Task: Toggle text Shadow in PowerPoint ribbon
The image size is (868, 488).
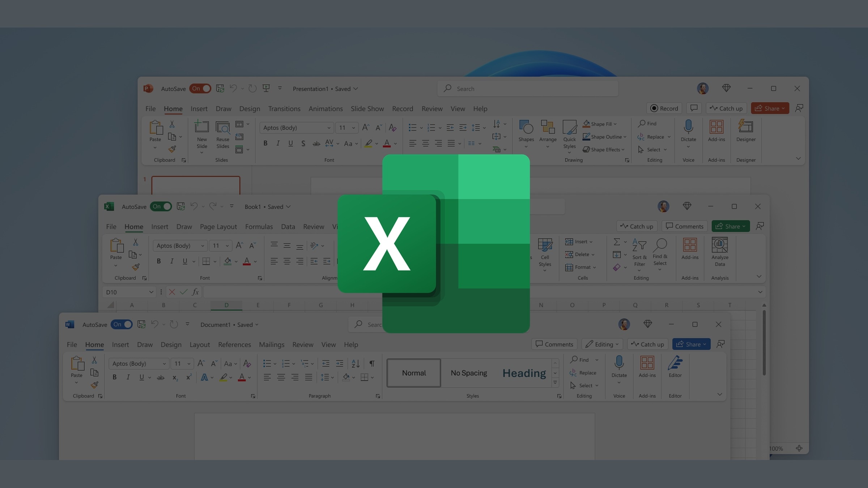Action: pyautogui.click(x=303, y=144)
